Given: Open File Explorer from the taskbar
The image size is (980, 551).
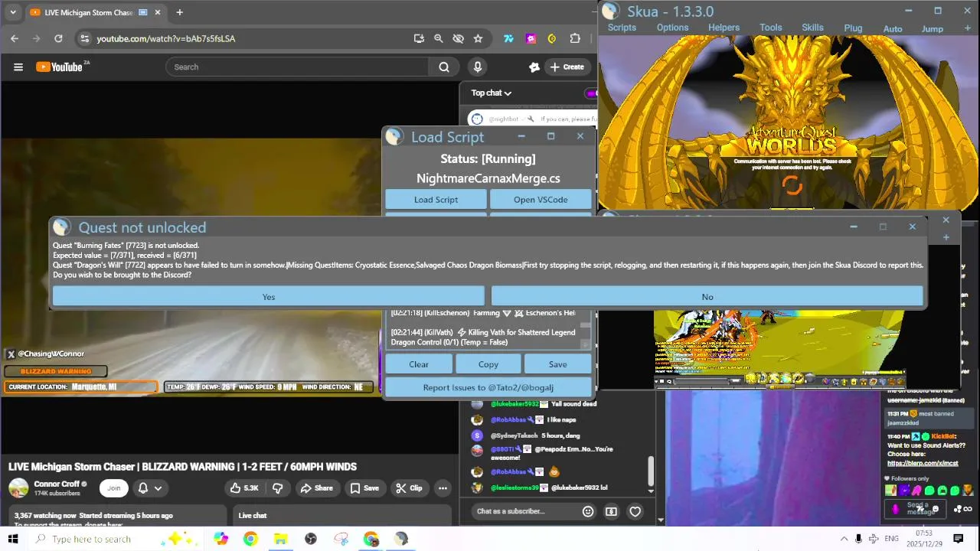Looking at the screenshot, I should 280,539.
